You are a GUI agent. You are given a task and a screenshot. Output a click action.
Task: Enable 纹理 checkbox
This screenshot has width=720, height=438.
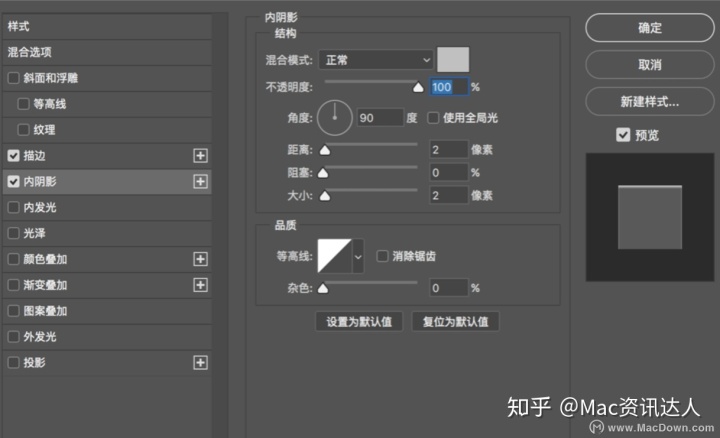[23, 130]
